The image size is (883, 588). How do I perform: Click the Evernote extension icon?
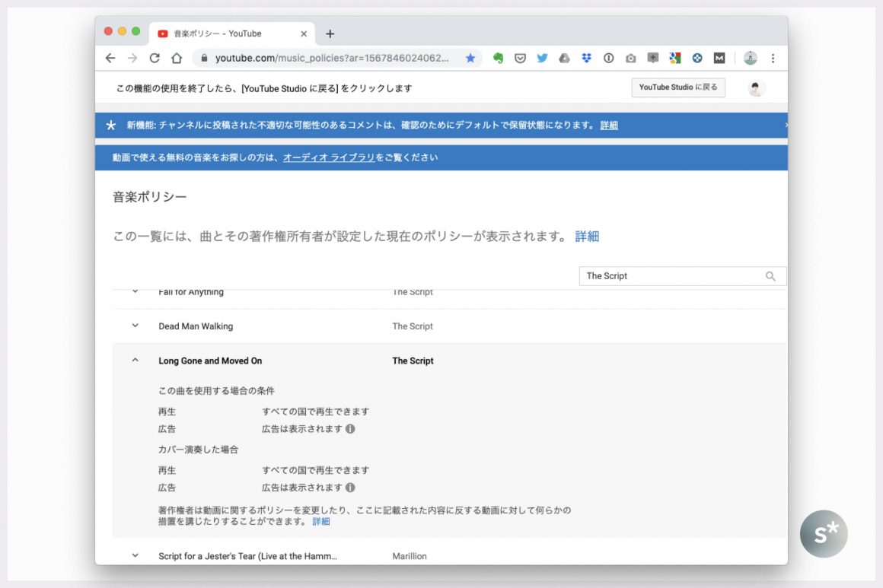pos(498,58)
